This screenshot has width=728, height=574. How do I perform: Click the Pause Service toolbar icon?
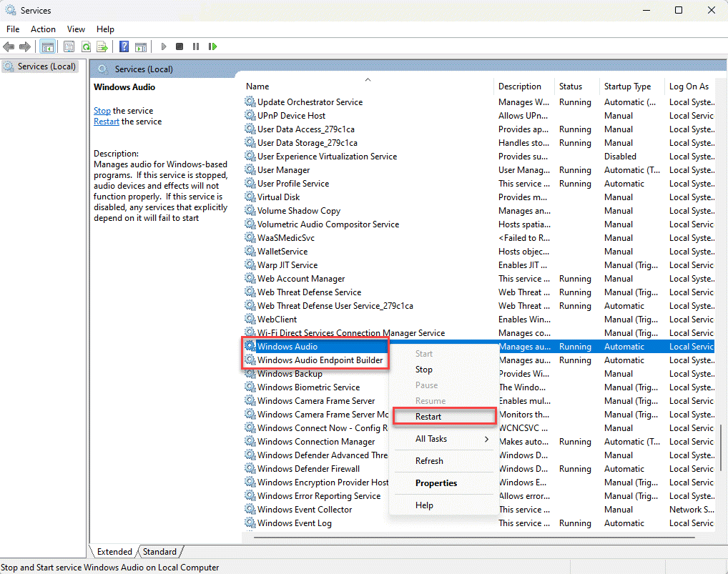(x=196, y=46)
